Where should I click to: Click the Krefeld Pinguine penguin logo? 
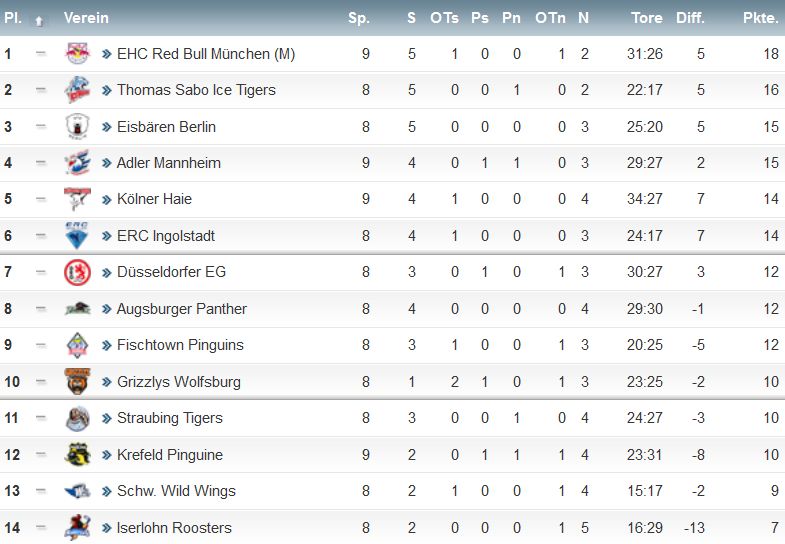point(77,454)
